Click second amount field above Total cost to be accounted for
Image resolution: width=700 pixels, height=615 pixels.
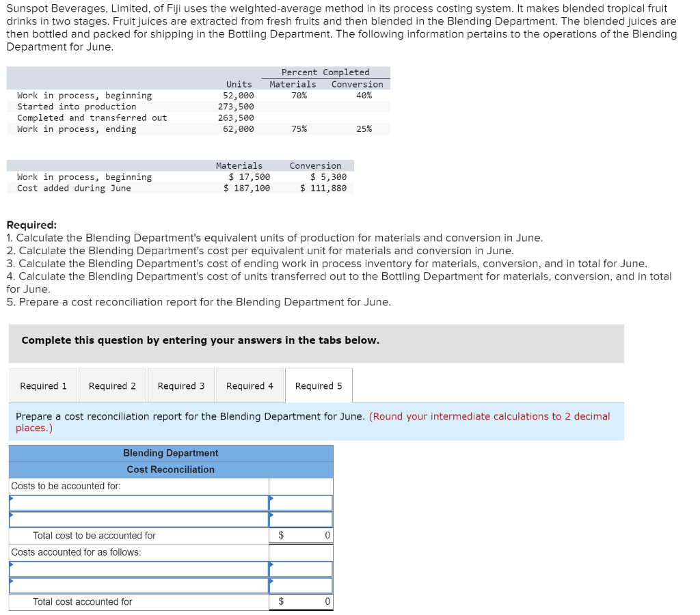tap(301, 519)
